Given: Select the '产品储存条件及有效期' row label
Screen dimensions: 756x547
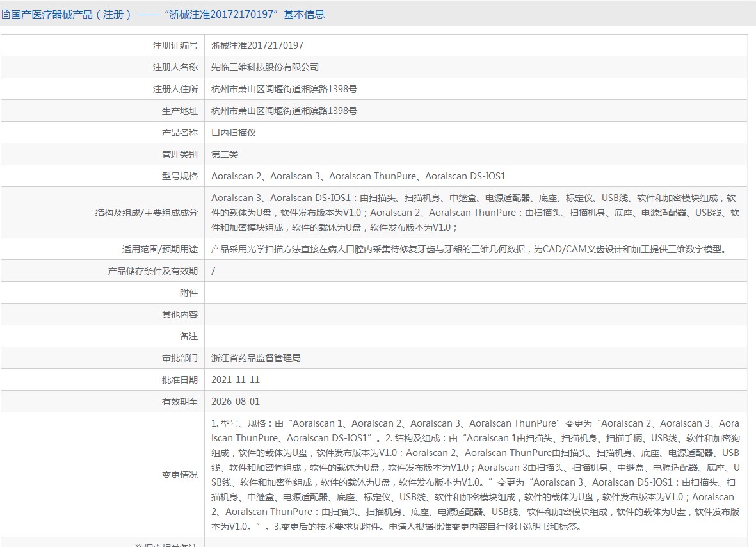Looking at the screenshot, I should pyautogui.click(x=153, y=271).
